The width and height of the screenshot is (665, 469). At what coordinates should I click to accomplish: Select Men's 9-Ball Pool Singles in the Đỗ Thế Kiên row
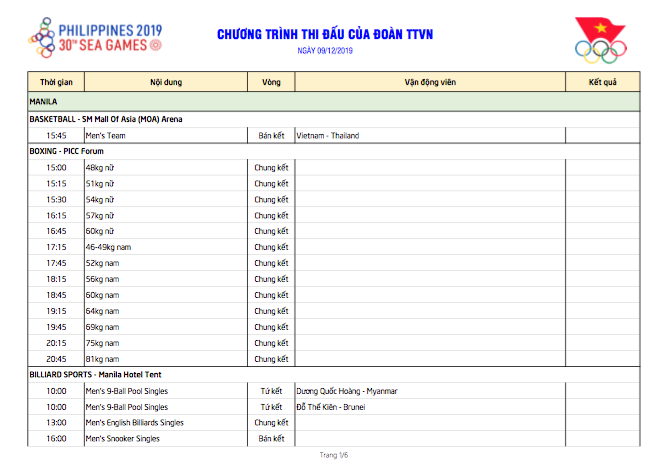click(166, 407)
